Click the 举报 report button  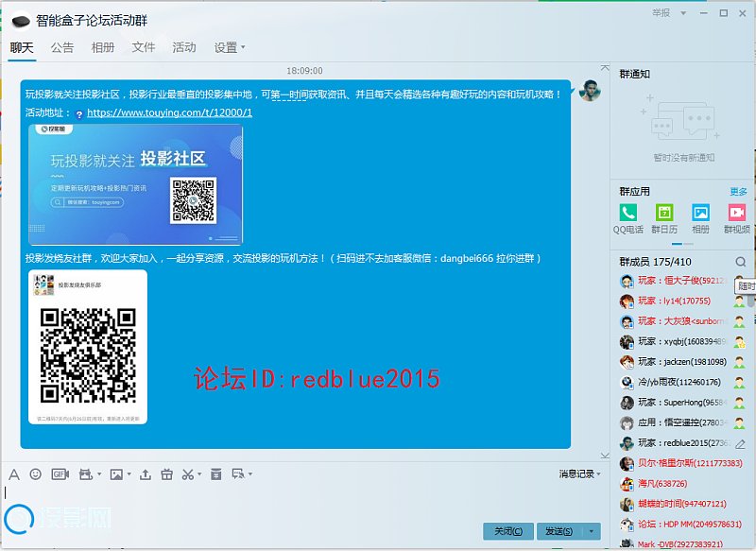click(661, 13)
